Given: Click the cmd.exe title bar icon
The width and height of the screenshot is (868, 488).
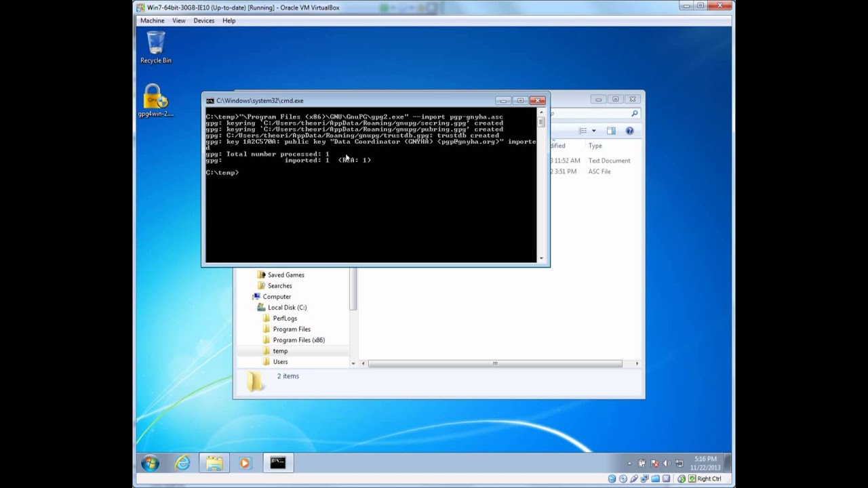Looking at the screenshot, I should click(210, 100).
